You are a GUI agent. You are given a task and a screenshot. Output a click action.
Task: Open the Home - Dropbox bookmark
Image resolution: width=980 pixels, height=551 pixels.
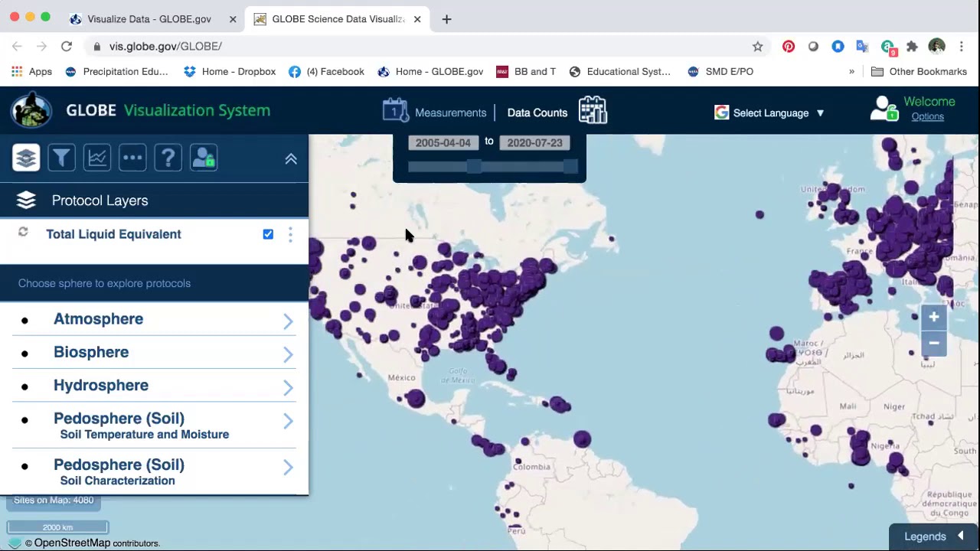click(230, 71)
